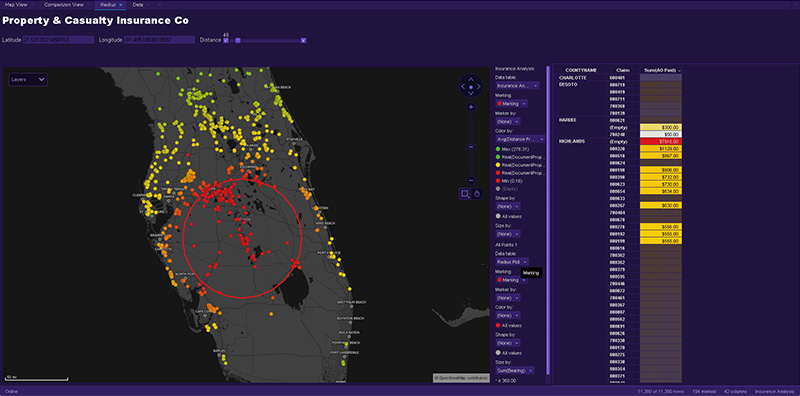This screenshot has height=396, width=800.
Task: Click the Latitude input field
Action: pyautogui.click(x=58, y=40)
